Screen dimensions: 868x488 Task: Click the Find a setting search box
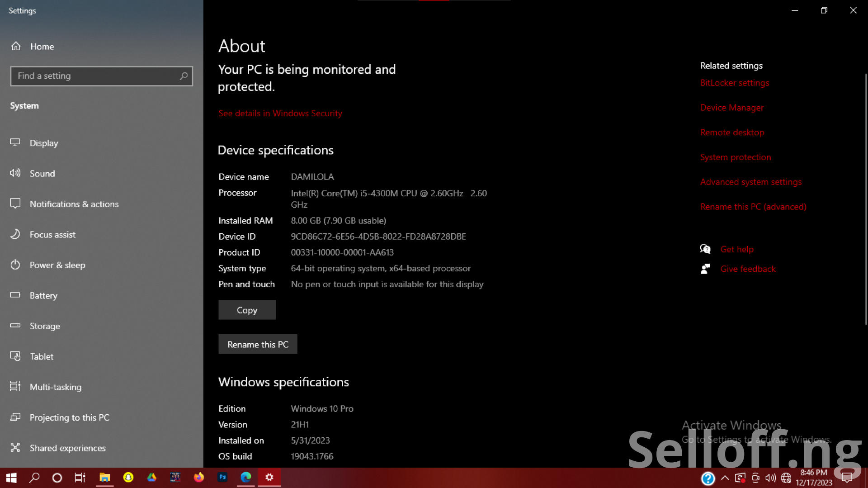pos(101,76)
